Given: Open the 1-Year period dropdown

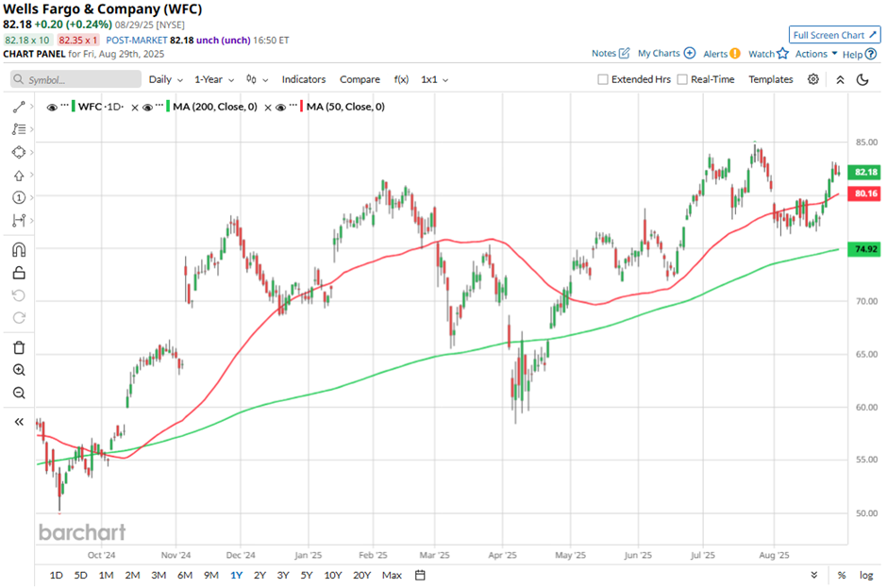Looking at the screenshot, I should (214, 80).
